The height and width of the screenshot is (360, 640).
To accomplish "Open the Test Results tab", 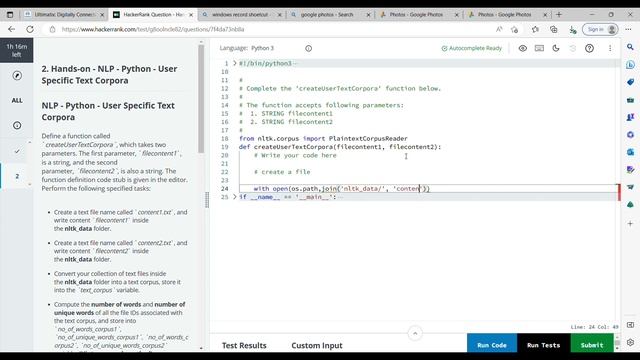I will (244, 345).
